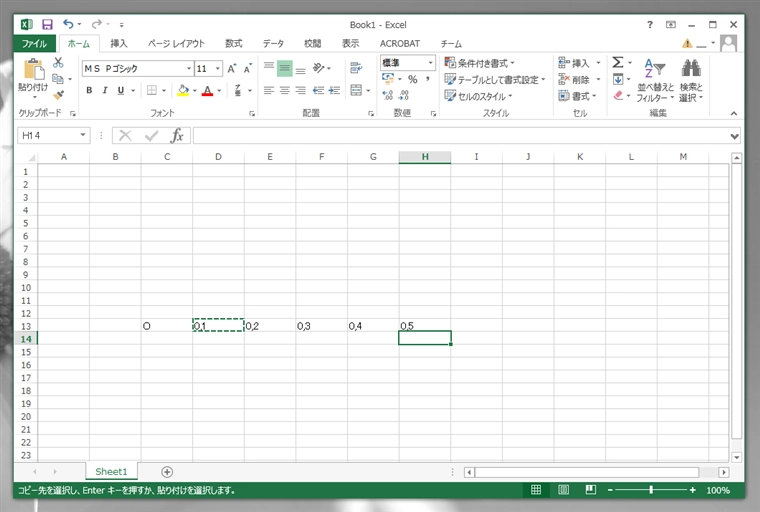The height and width of the screenshot is (512, 760).
Task: Decrease font size with small A icon
Action: pos(248,68)
